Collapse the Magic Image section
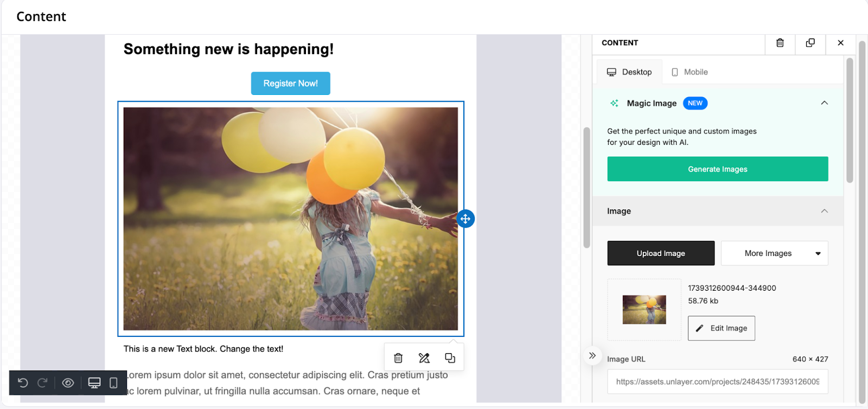The image size is (868, 409). click(x=824, y=103)
